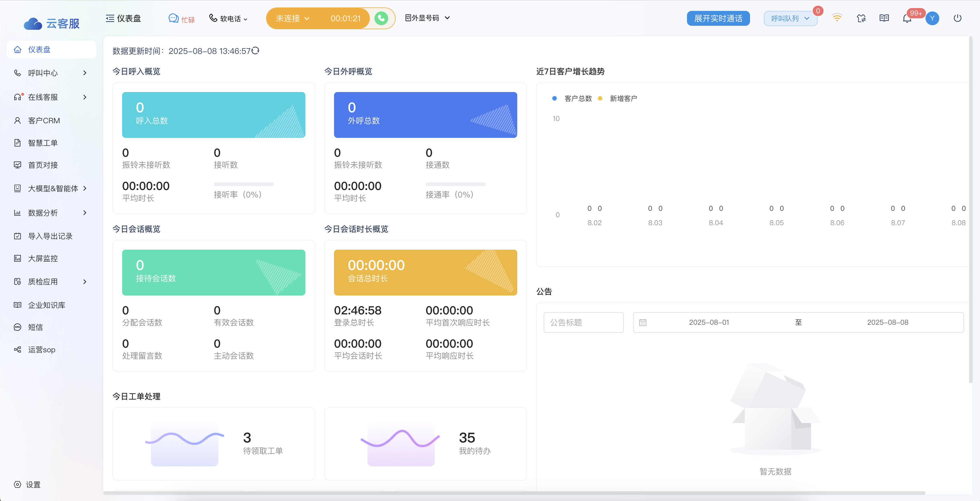The image size is (980, 501).
Task: Click the 待领取工单 card
Action: pos(213,444)
